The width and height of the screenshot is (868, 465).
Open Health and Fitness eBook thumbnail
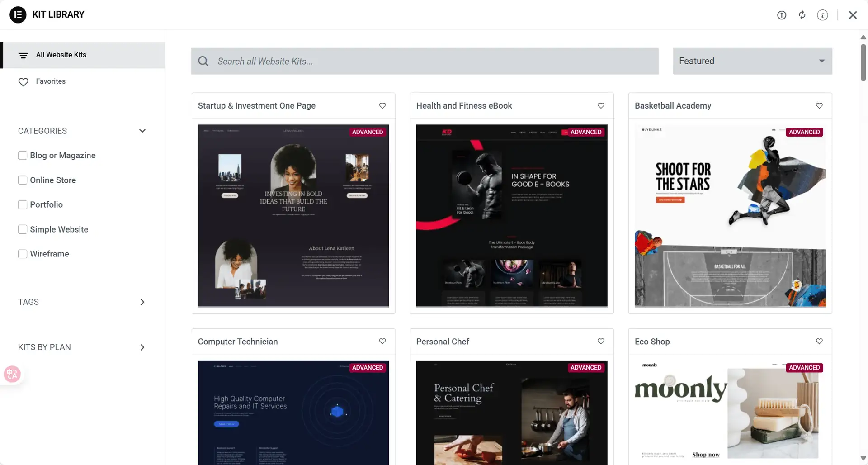(512, 216)
